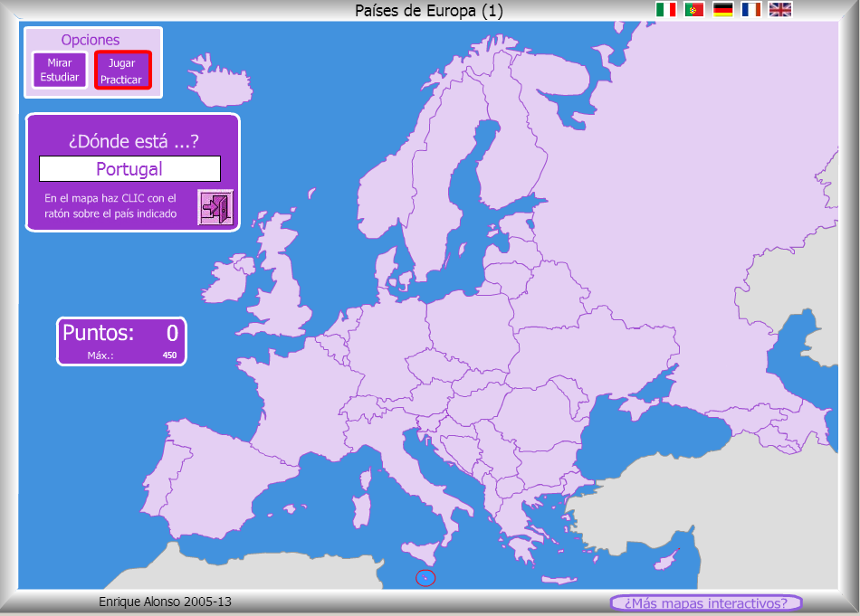Select Jugar Practicar mode
This screenshot has width=860, height=616.
click(x=122, y=71)
